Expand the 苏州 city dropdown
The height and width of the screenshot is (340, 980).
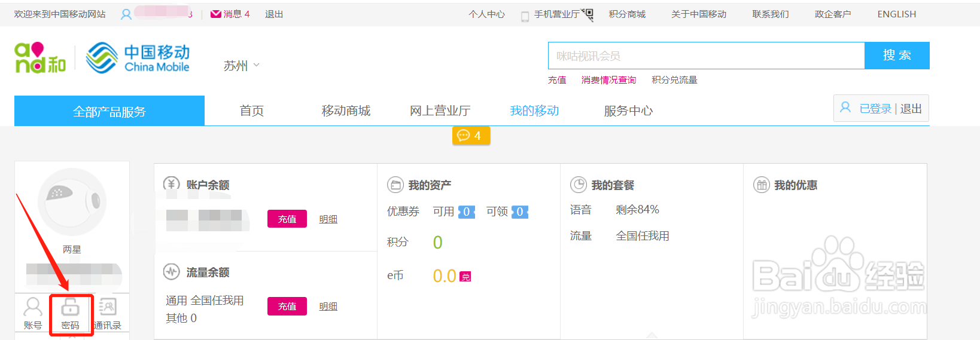pos(241,66)
